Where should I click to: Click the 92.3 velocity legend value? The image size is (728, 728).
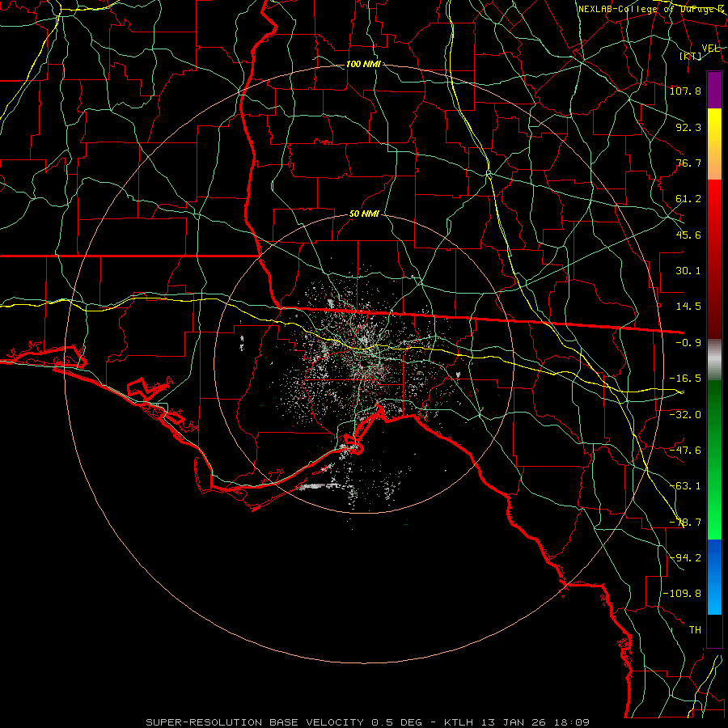click(x=688, y=127)
